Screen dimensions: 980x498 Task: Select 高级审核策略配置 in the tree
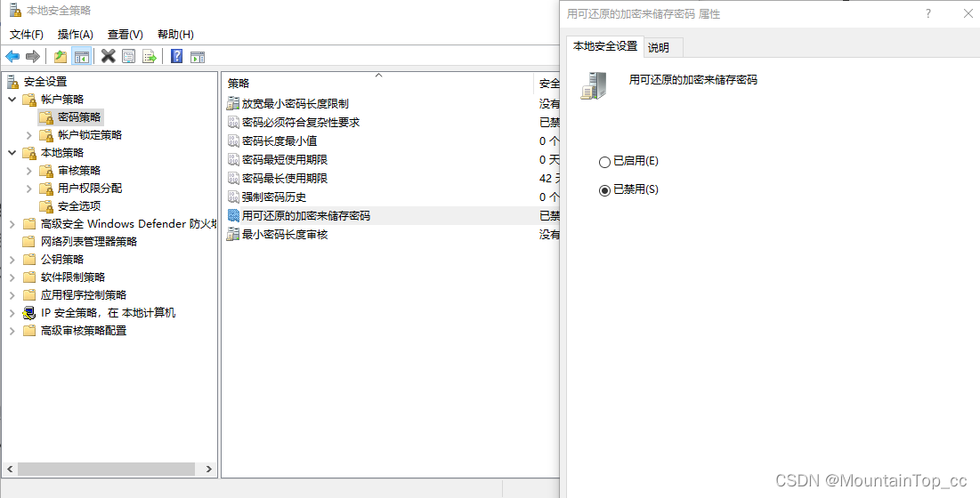tap(84, 331)
